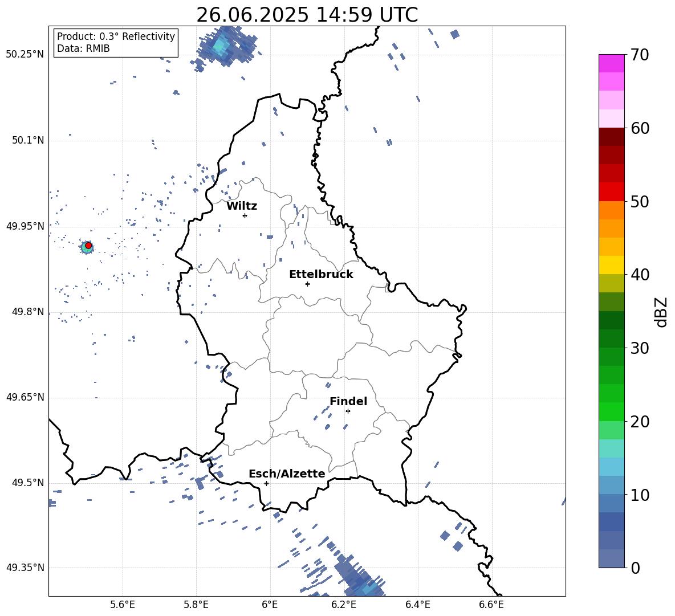Click the 49.8°N latitude label
675x616 pixels.
[28, 312]
